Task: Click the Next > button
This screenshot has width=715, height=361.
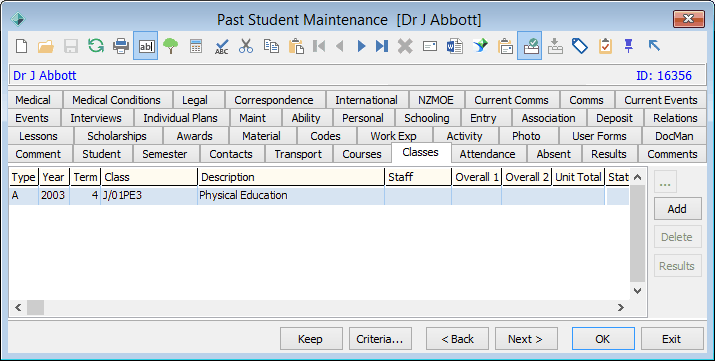Action: (x=526, y=339)
